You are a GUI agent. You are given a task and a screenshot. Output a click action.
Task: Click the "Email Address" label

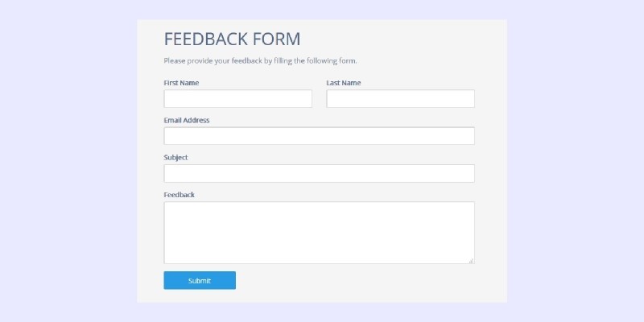tap(186, 120)
